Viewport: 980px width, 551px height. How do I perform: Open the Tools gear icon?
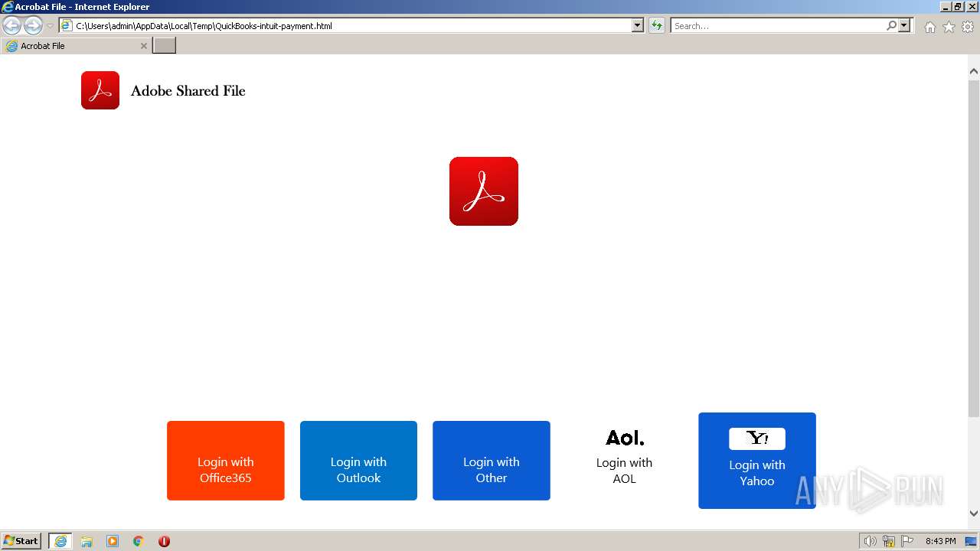click(x=968, y=27)
